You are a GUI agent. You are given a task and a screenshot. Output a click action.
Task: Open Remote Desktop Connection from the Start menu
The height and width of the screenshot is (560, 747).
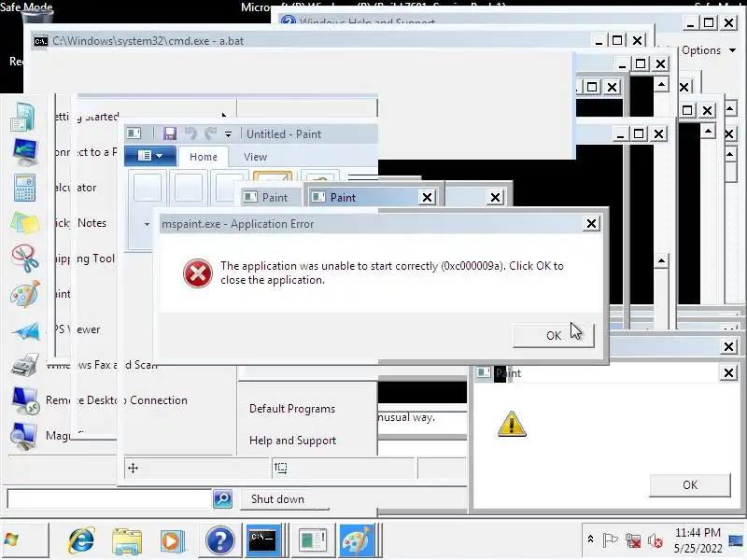click(116, 400)
